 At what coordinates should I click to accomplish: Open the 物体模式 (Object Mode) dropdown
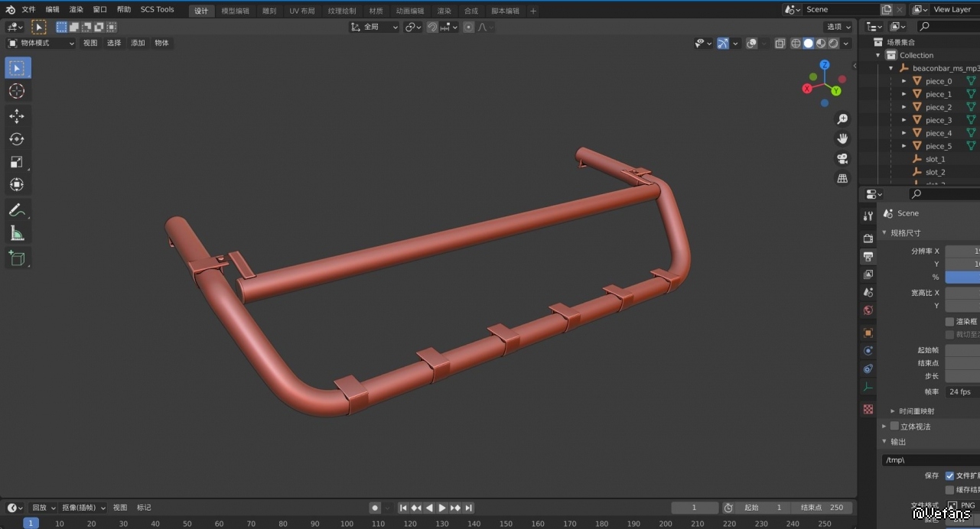coord(41,43)
